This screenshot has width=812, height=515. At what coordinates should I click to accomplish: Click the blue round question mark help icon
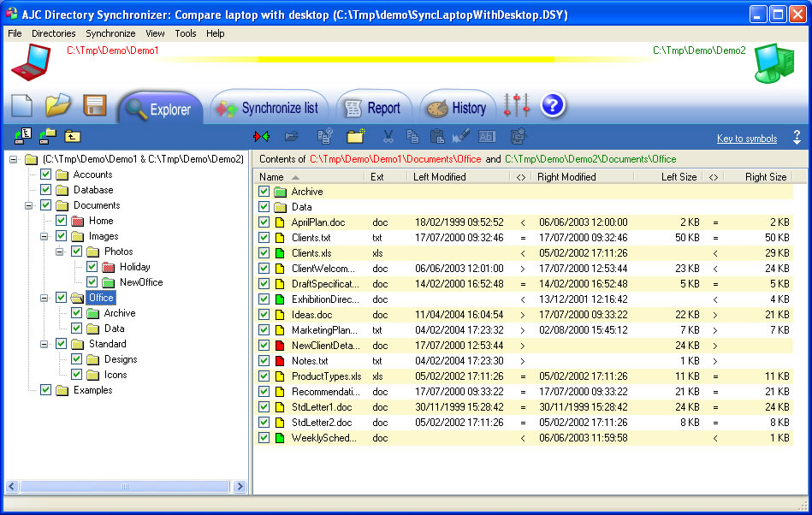tap(553, 105)
